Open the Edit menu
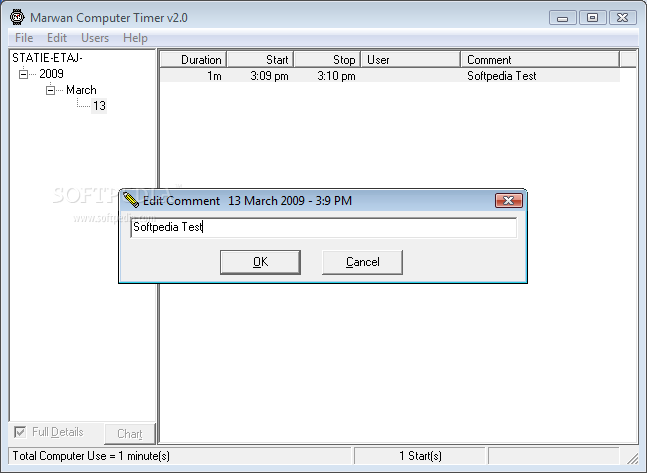This screenshot has width=647, height=473. coord(57,38)
